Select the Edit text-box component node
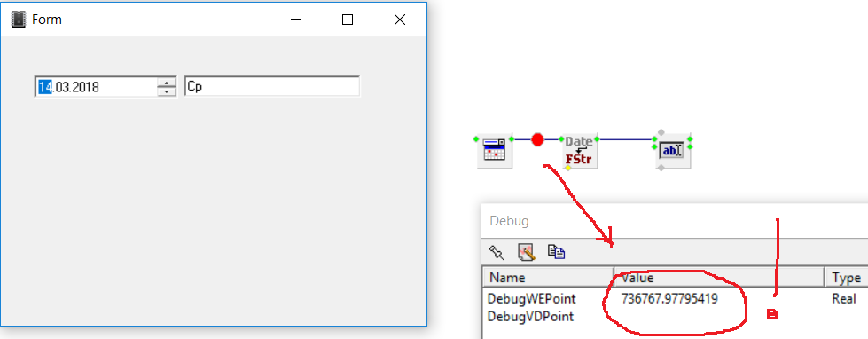The height and width of the screenshot is (339, 868). point(673,150)
